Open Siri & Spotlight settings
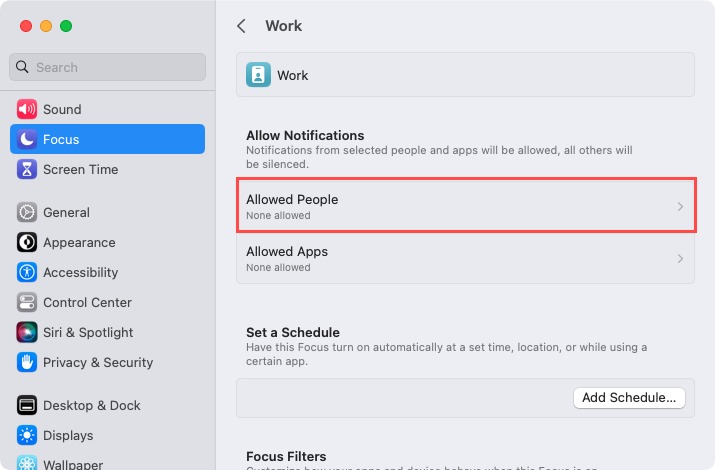This screenshot has height=470, width=715. point(108,332)
